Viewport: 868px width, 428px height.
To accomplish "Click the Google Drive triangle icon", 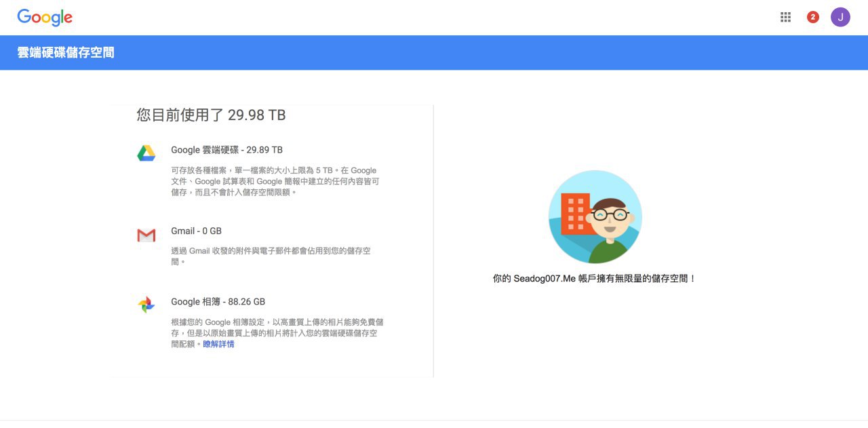I will coord(146,153).
